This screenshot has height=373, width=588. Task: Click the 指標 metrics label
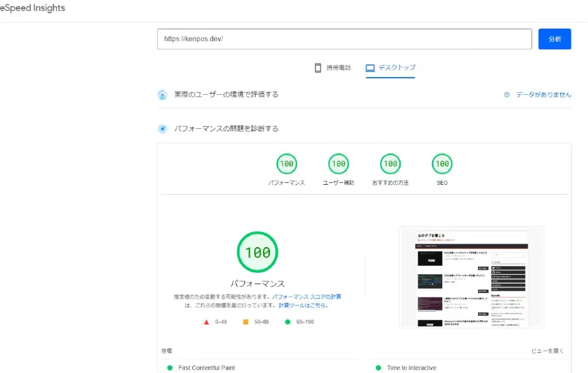pos(166,351)
